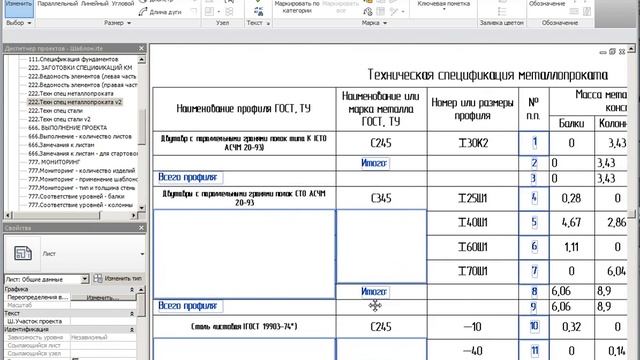640x360 pixels.
Task: Select 222.Ведомость элементов (правая часть)
Action: pyautogui.click(x=82, y=85)
